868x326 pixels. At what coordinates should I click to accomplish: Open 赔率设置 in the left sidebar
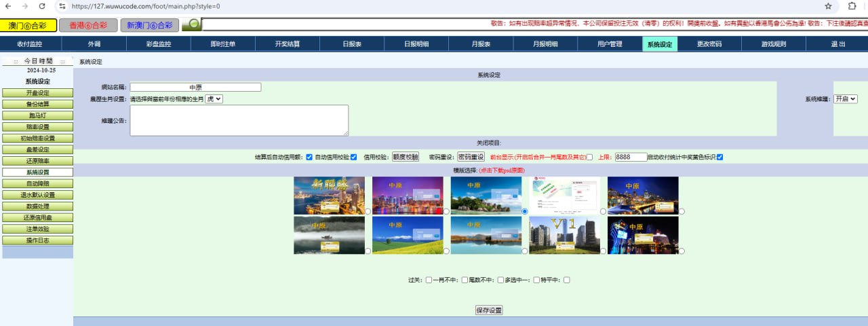click(37, 127)
